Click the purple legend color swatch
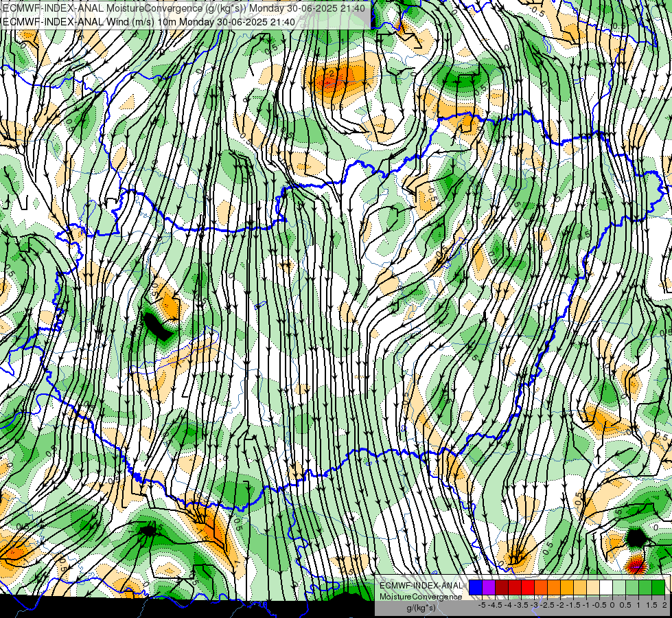Image resolution: width=672 pixels, height=618 pixels. pos(489,588)
